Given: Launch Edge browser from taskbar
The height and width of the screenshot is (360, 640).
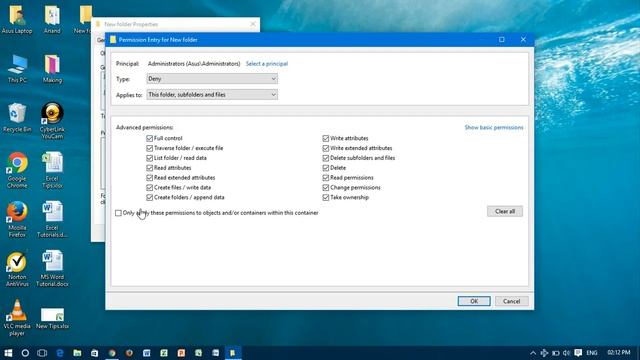Looking at the screenshot, I should coord(60,353).
